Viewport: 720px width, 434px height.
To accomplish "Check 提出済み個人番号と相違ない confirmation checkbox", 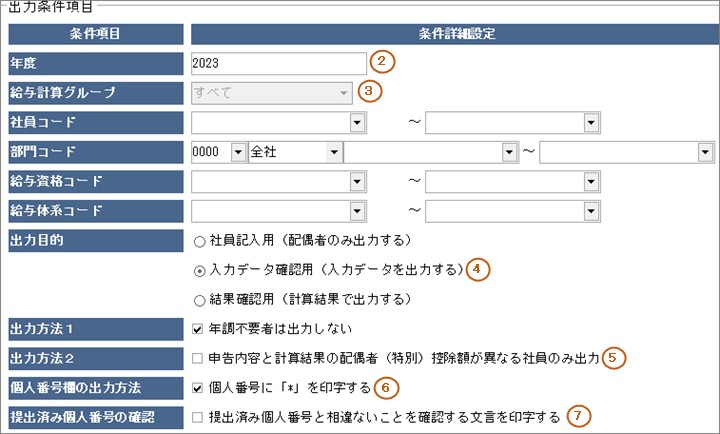I will click(x=198, y=416).
